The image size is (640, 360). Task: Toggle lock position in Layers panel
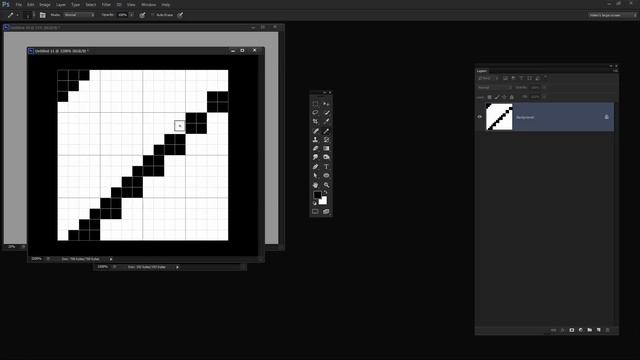click(504, 97)
